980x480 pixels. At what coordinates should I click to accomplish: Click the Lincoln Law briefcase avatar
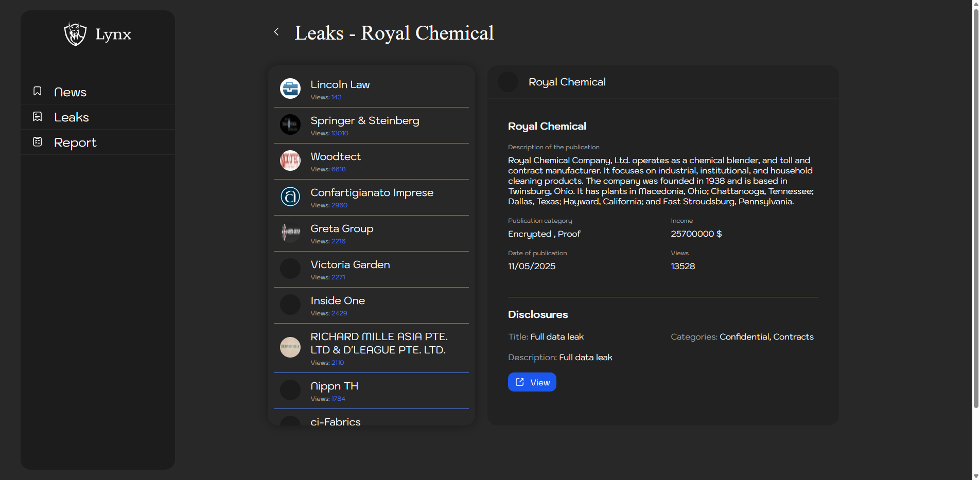(x=290, y=88)
